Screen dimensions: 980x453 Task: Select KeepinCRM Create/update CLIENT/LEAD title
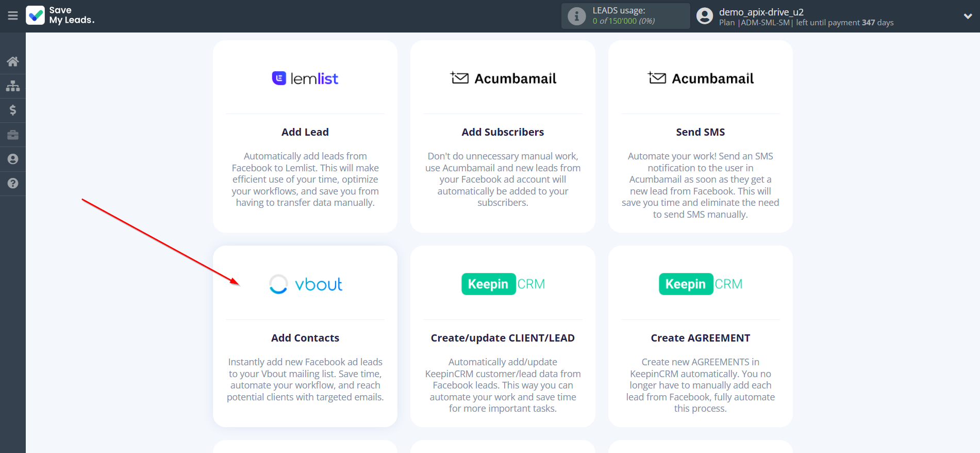click(x=503, y=338)
